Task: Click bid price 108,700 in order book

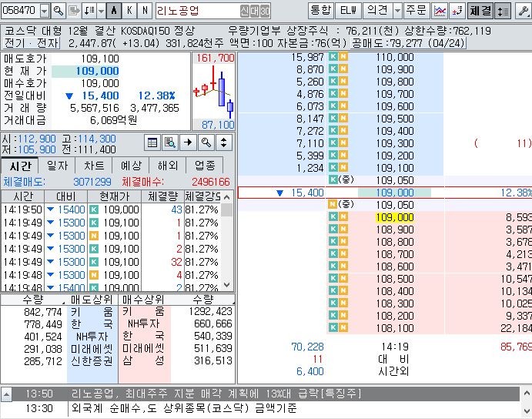Action: [395, 254]
